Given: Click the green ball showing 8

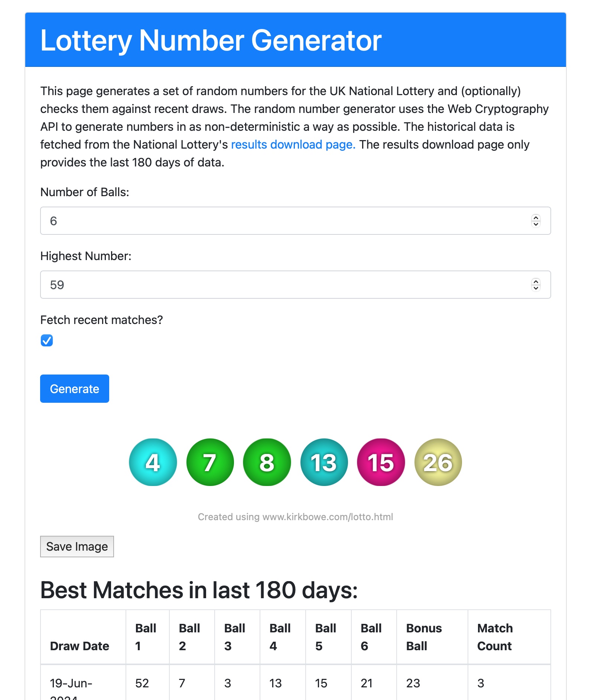Looking at the screenshot, I should pyautogui.click(x=267, y=462).
